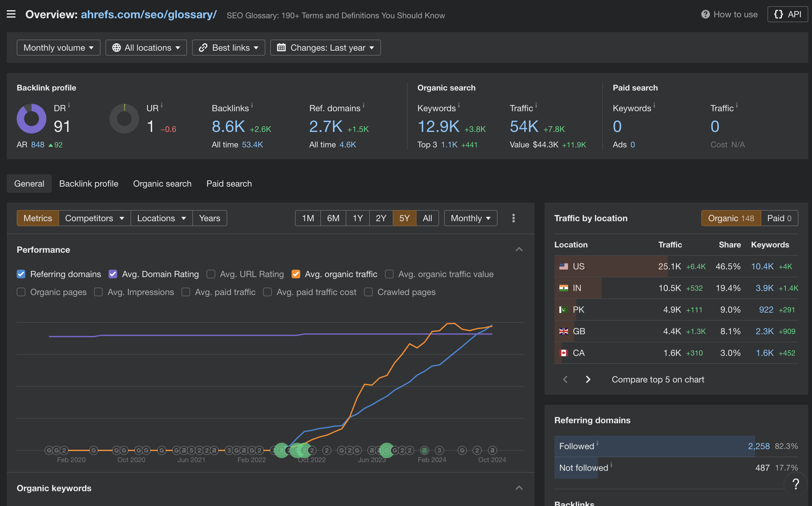
Task: Collapse the Organic keywords section
Action: click(x=519, y=488)
